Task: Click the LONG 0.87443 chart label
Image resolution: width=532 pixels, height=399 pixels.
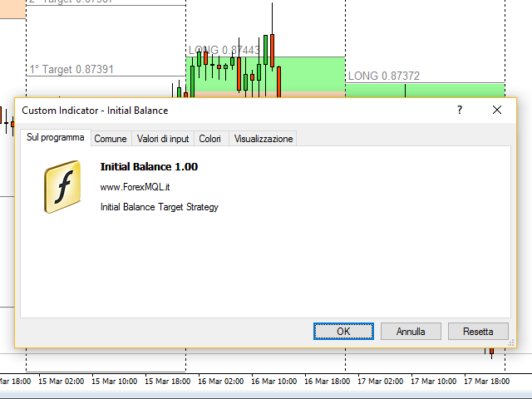Action: [x=224, y=50]
